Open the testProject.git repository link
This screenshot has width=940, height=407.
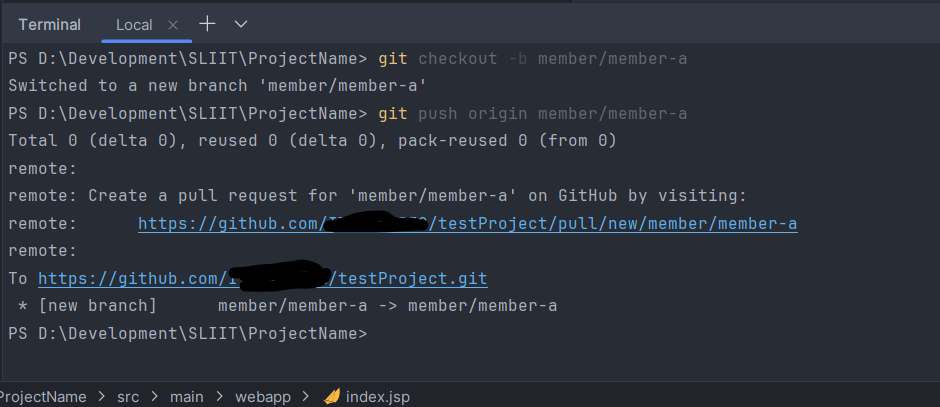262,278
